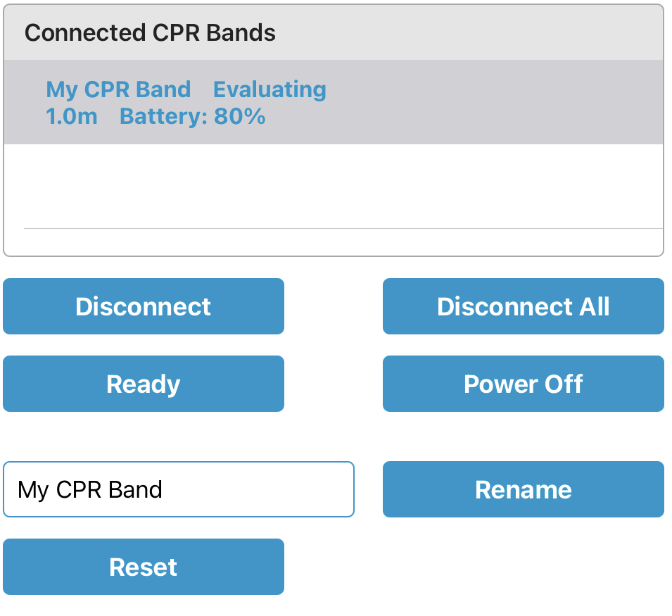Click the Battery: 80% indicator
Viewport: 672px width, 616px height.
tap(194, 116)
